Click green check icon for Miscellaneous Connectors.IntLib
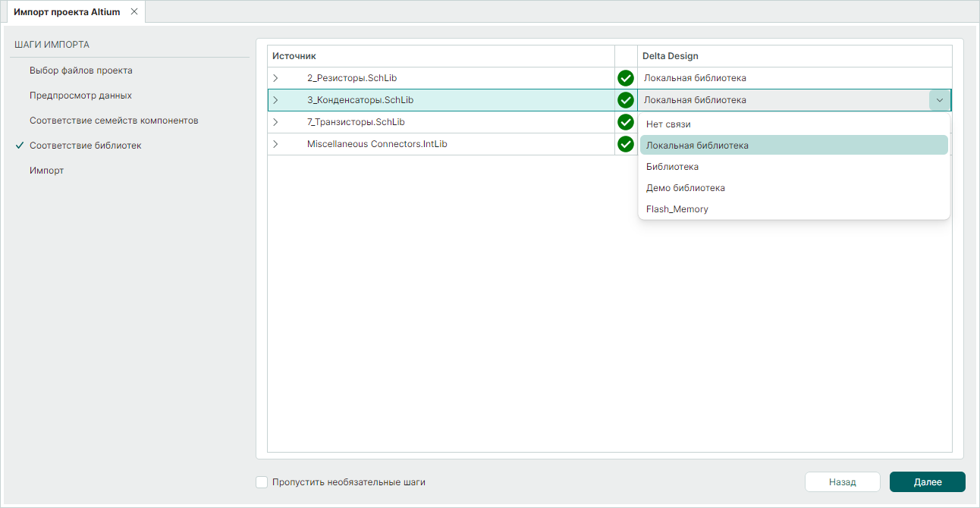 pyautogui.click(x=626, y=144)
